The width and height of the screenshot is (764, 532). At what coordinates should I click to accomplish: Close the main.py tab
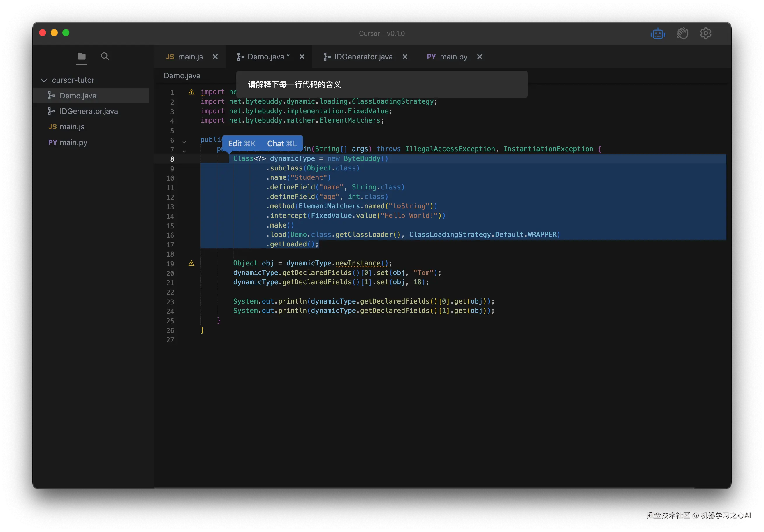point(480,57)
